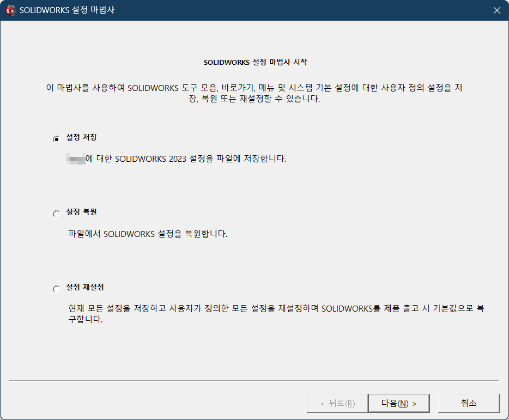Cancel the wizard with 취소 button

pos(469,404)
